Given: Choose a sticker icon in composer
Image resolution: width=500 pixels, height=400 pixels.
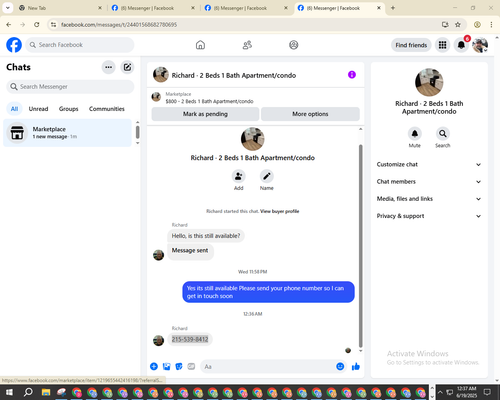Looking at the screenshot, I should [x=179, y=366].
